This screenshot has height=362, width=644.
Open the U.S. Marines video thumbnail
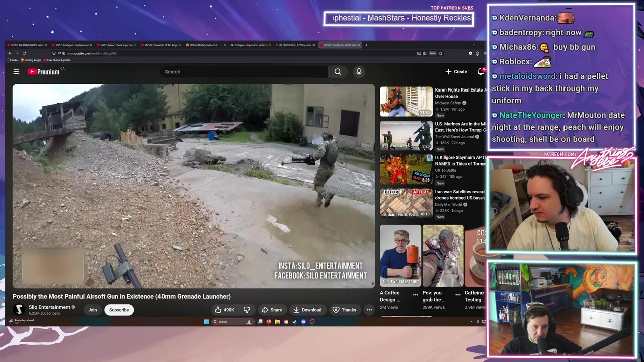pos(406,136)
